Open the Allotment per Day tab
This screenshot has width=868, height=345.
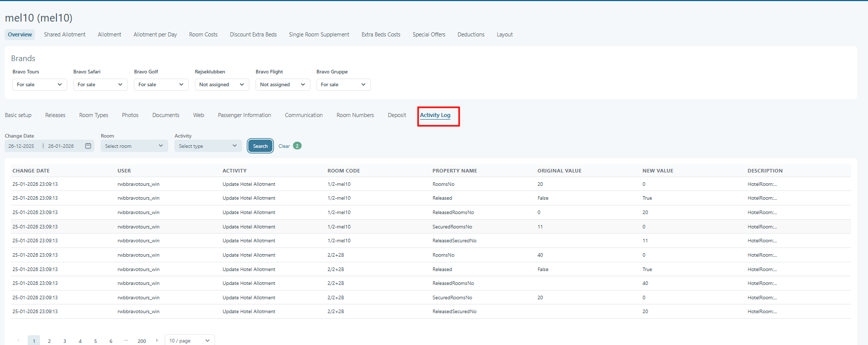pos(155,35)
